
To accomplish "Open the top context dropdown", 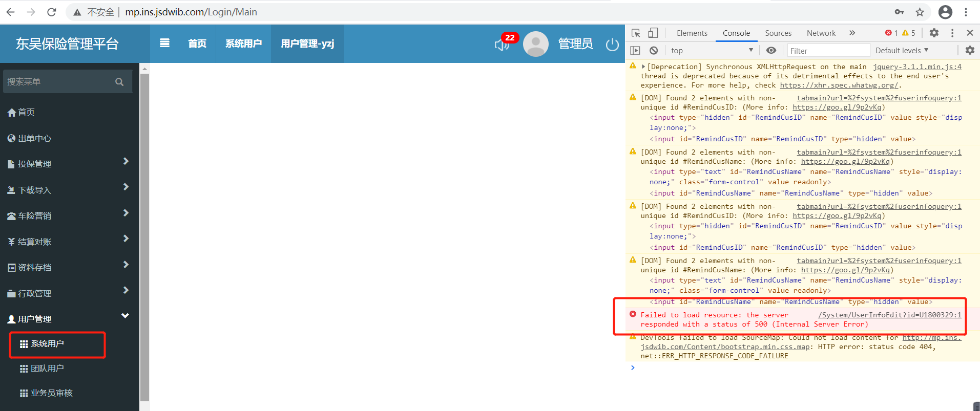I will pyautogui.click(x=712, y=51).
